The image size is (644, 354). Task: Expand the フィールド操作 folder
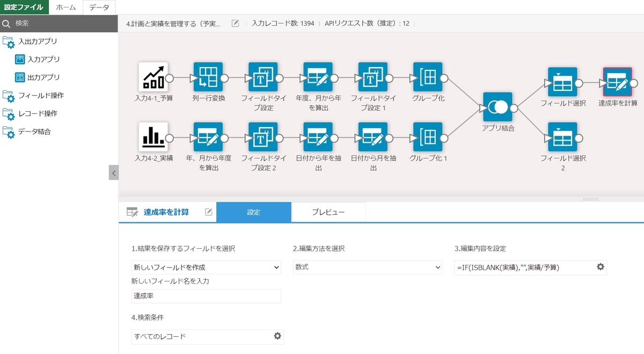[9, 96]
